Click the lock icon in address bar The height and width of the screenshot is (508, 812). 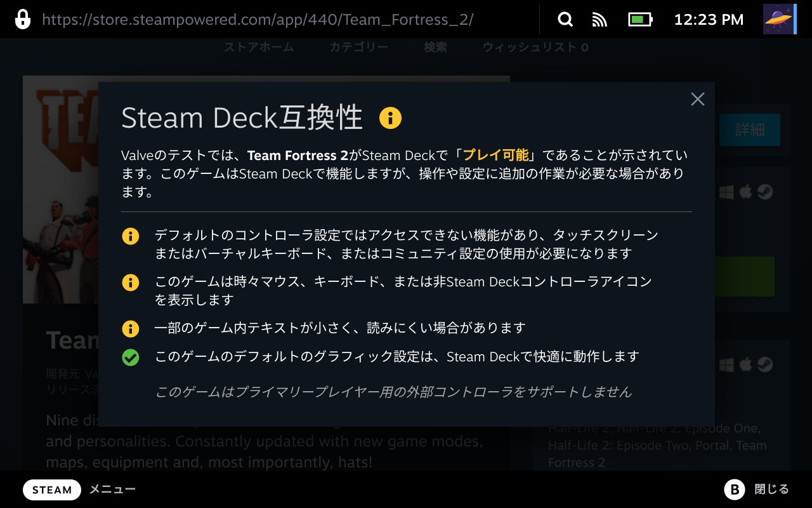pos(23,19)
